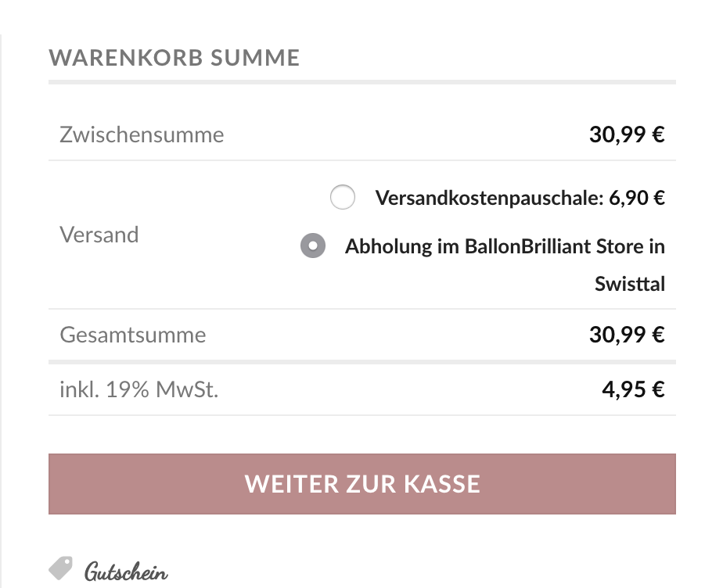
Task: Click the inkl. 19% MwSt. label
Action: pyautogui.click(x=138, y=389)
